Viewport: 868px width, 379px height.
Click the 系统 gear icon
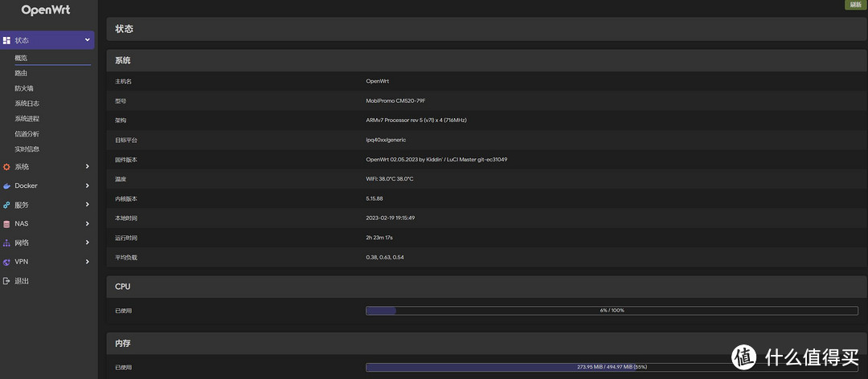click(6, 167)
